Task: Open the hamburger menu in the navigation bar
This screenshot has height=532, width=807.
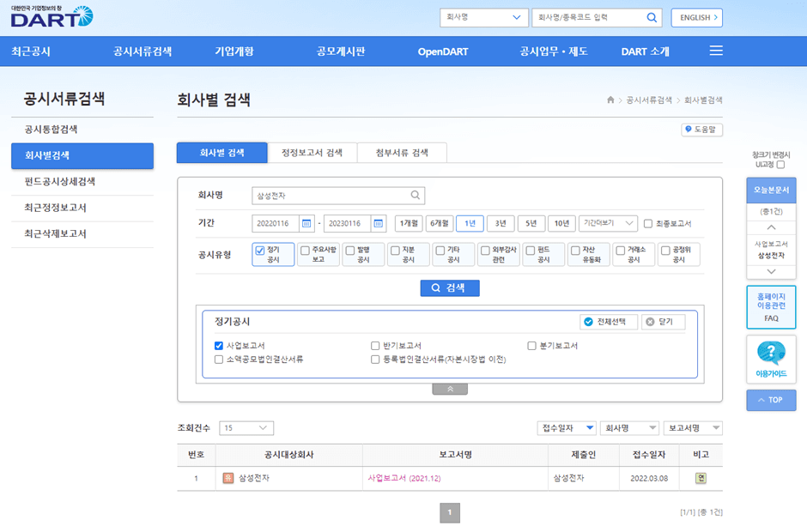Action: tap(715, 51)
